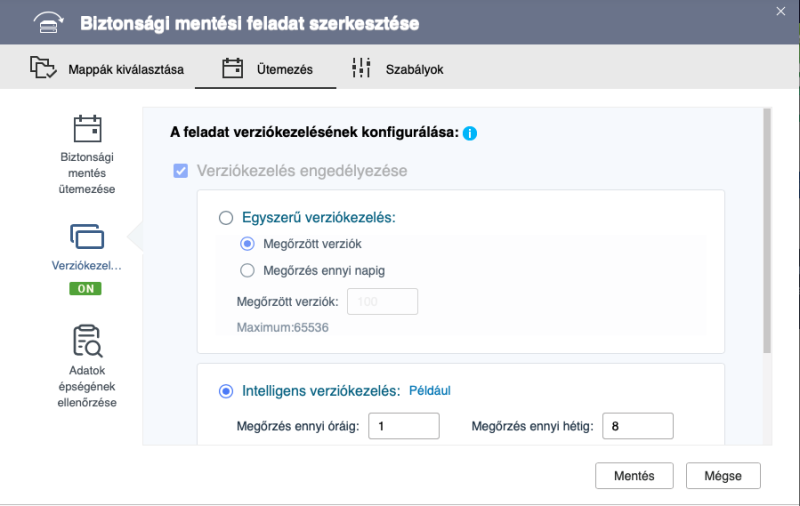Choose the Megőrzés ennyi napig radio option
Image resolution: width=800 pixels, height=506 pixels.
click(x=247, y=270)
